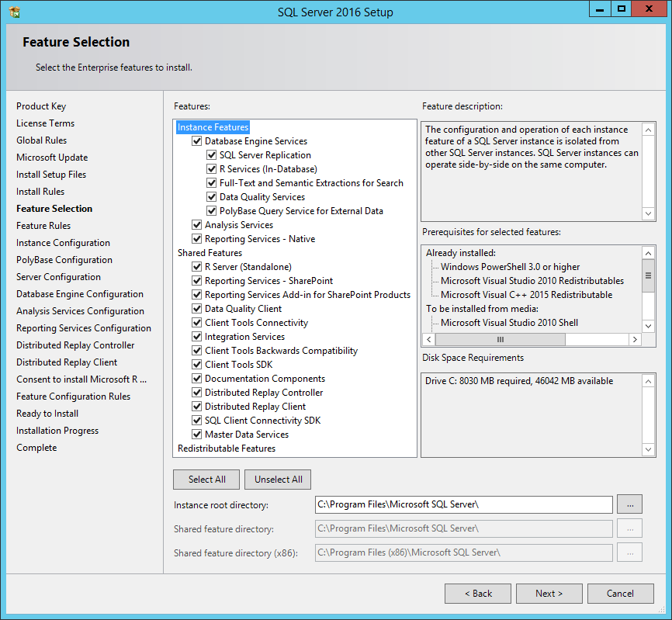672x620 pixels.
Task: Proceed with the Next > button
Action: pos(549,594)
